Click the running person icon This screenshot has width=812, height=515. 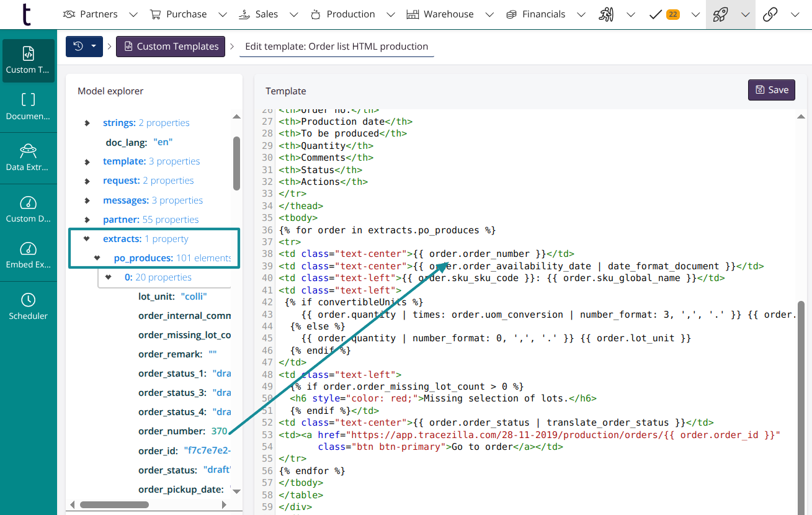point(606,14)
